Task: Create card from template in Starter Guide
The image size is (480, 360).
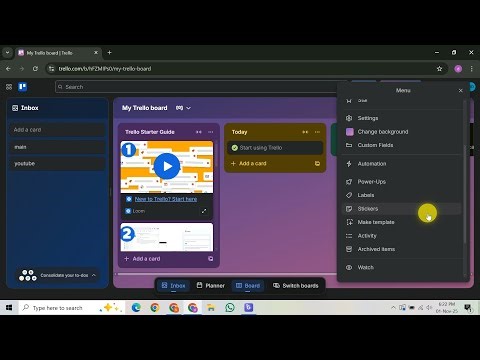Action: click(211, 259)
